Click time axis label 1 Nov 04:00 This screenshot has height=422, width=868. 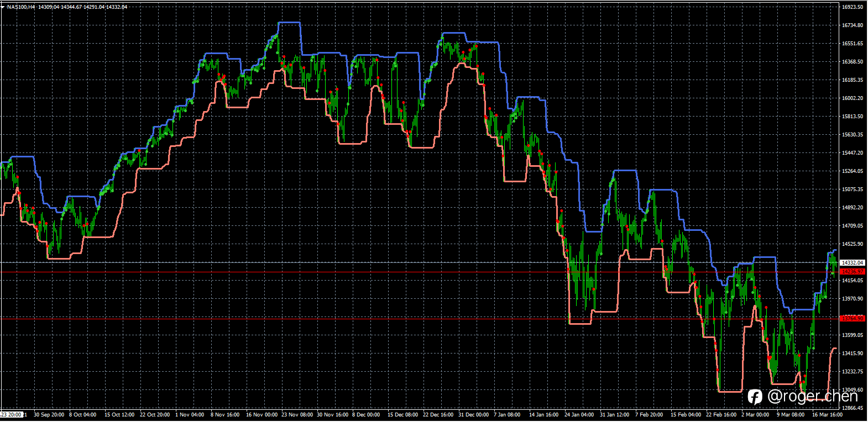(x=189, y=415)
